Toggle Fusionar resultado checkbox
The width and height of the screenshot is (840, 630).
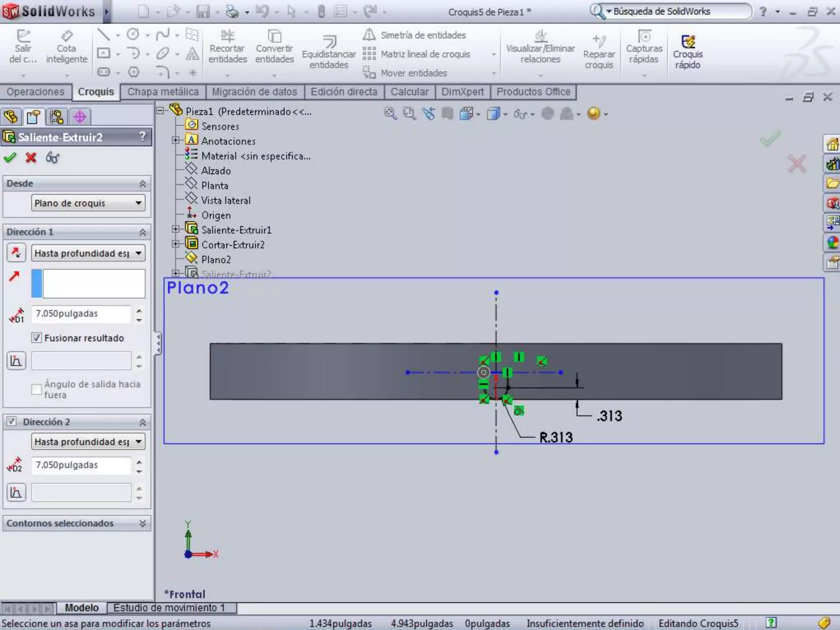37,338
